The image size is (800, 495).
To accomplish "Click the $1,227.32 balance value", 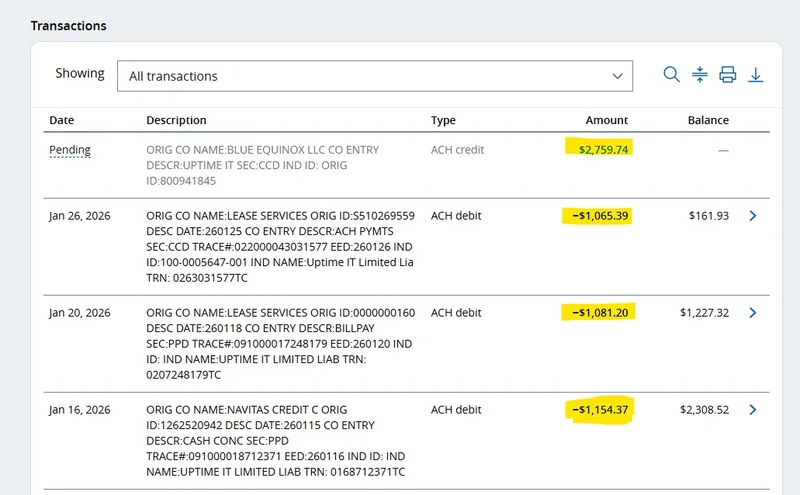I will pyautogui.click(x=705, y=313).
